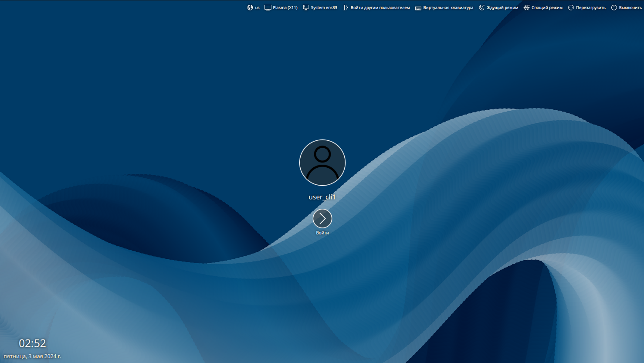The height and width of the screenshot is (363, 644).
Task: Click the globe keyboard layout icon
Action: [250, 7]
